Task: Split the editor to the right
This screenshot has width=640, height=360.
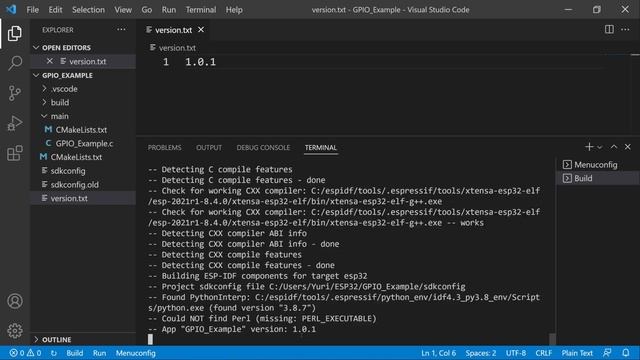Action: (609, 29)
